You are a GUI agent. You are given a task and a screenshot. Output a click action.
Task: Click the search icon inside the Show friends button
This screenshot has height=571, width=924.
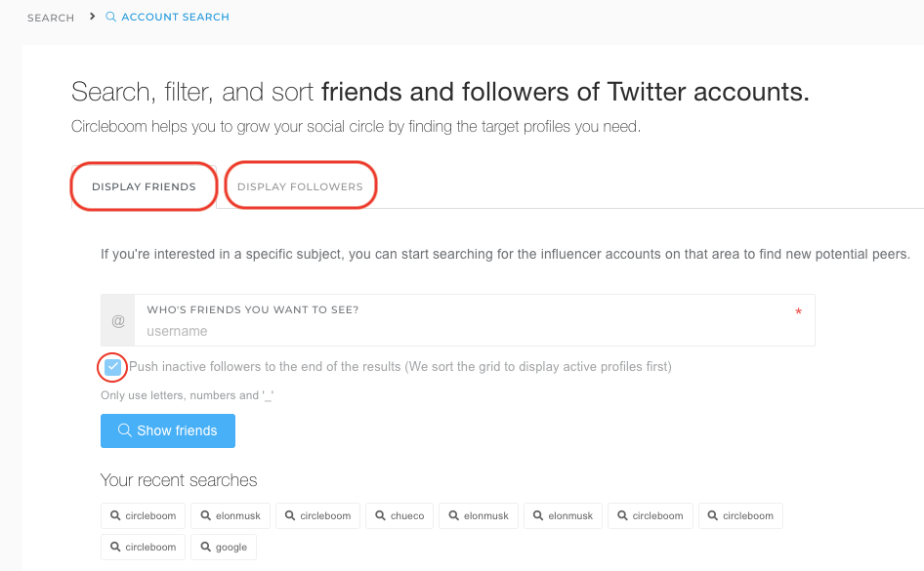coord(124,430)
